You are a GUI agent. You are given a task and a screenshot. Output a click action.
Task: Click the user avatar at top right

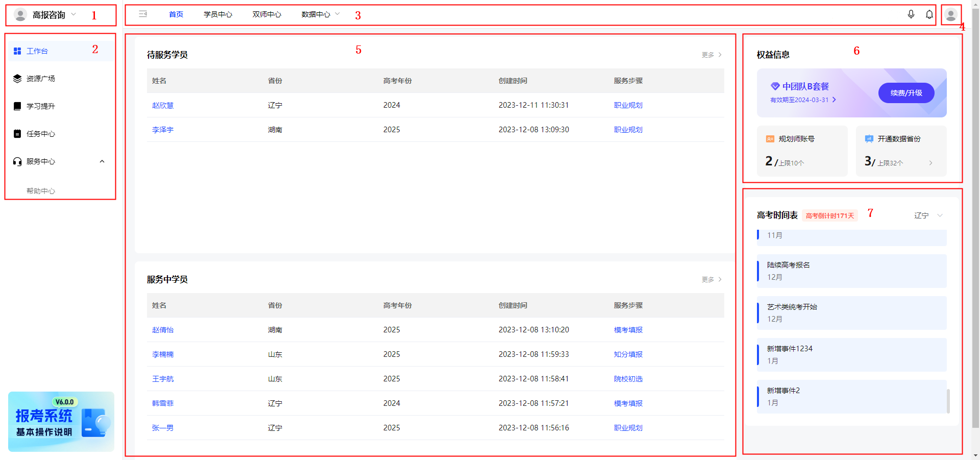(950, 15)
